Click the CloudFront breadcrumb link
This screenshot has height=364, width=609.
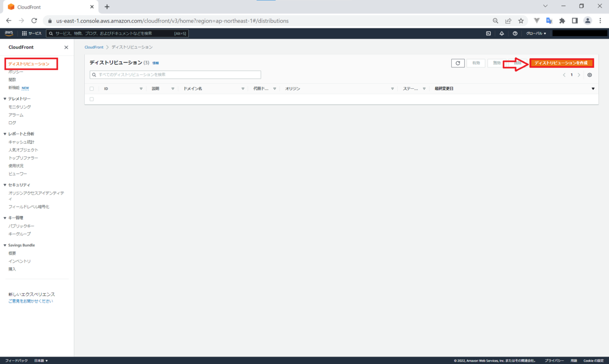point(94,47)
